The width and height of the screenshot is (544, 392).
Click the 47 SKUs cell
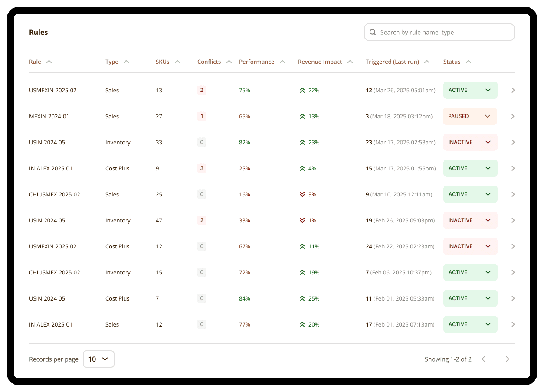click(x=159, y=220)
